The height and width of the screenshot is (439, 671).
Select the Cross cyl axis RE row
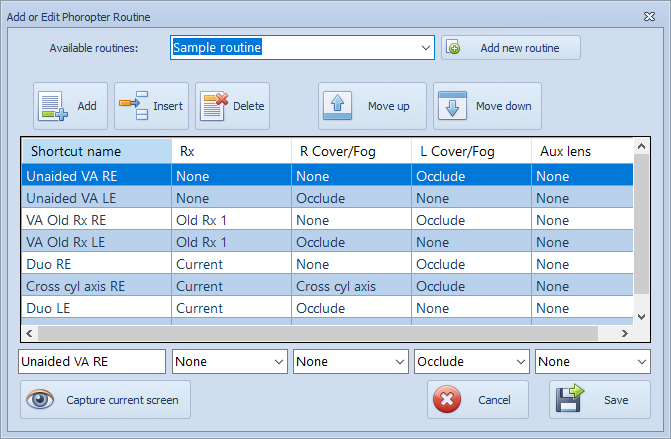(96, 286)
